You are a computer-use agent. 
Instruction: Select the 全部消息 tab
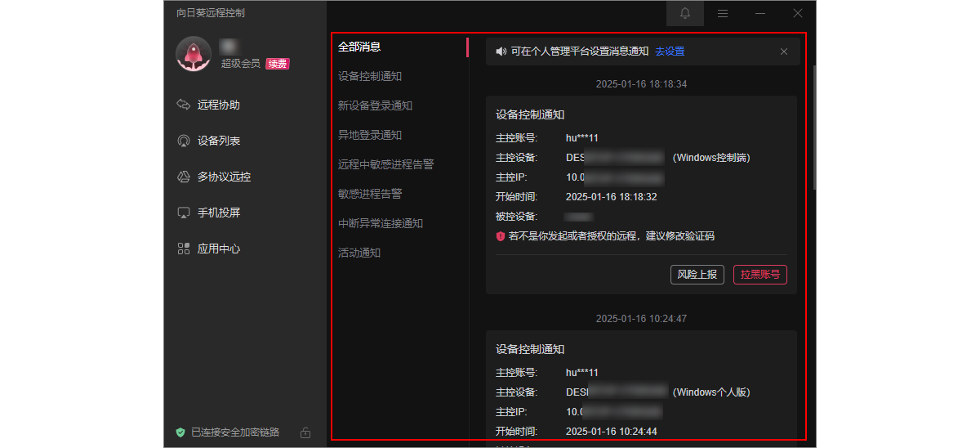pos(359,47)
